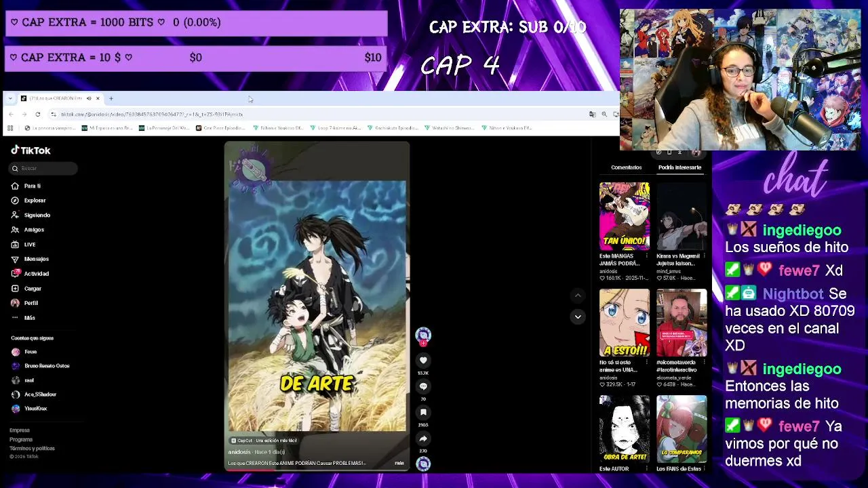Share the video with arrow icon

tap(423, 439)
